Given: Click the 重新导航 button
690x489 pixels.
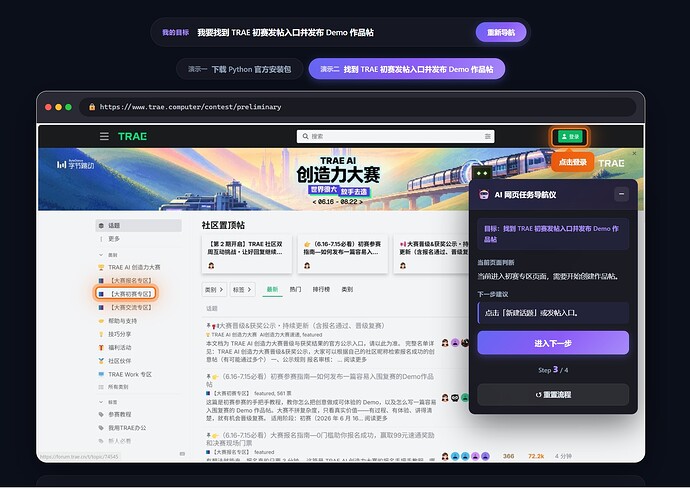Looking at the screenshot, I should [501, 33].
